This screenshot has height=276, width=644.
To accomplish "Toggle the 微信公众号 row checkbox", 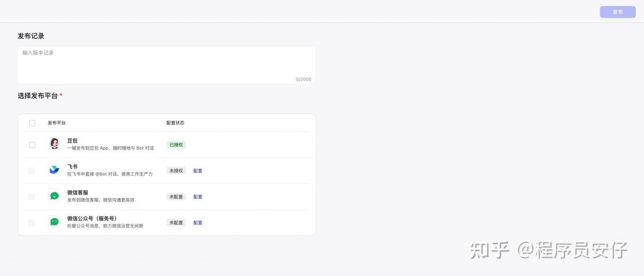I will pos(32,223).
